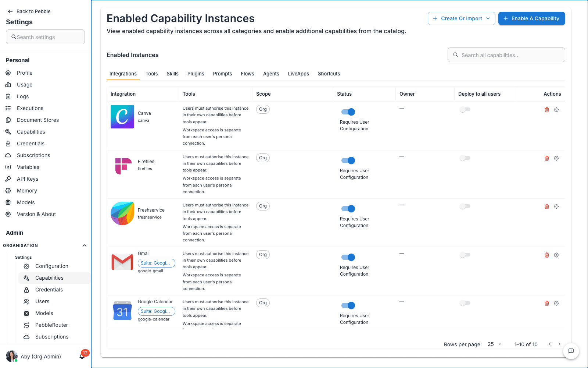The width and height of the screenshot is (588, 368).
Task: Delete the Freshservice integration instance
Action: (x=547, y=206)
